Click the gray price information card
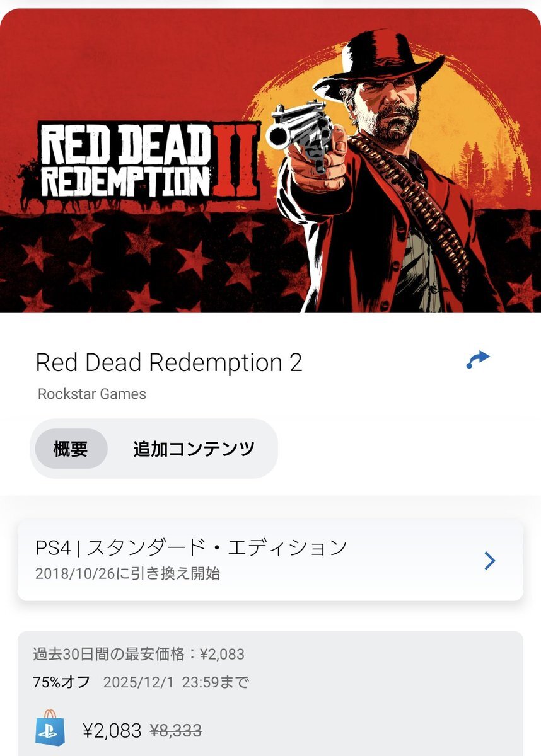This screenshot has width=541, height=756. click(x=270, y=693)
